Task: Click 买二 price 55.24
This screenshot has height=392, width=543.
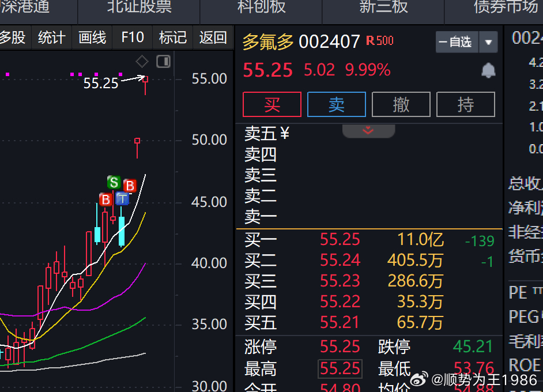Action: coord(340,260)
